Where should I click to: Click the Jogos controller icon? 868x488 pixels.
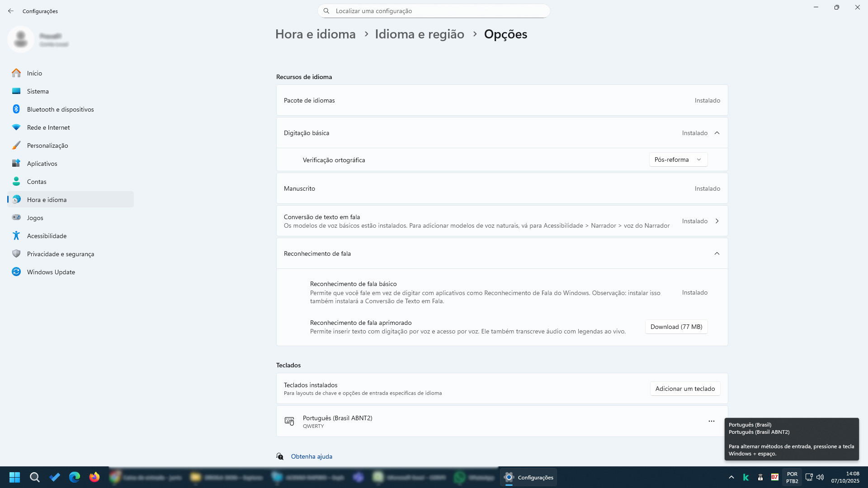pos(16,218)
